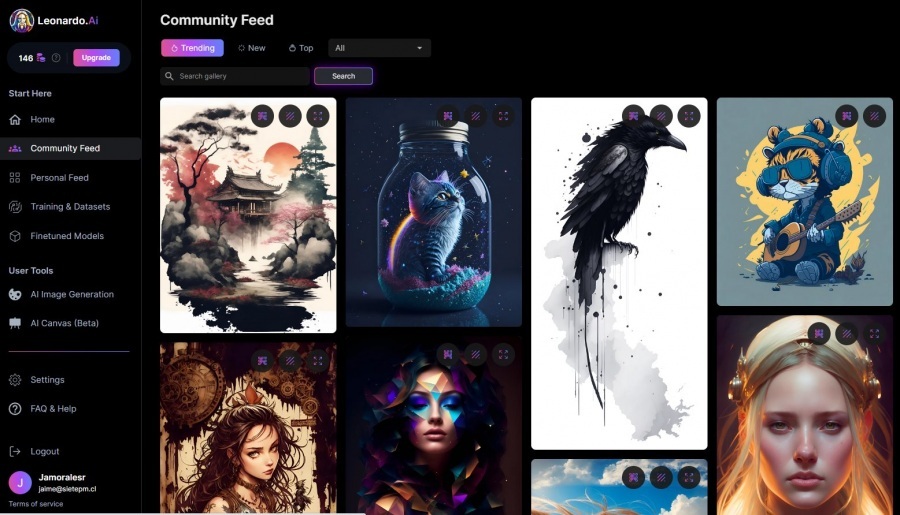Screen dimensions: 900x515
Task: Click the Search button
Action: pyautogui.click(x=343, y=76)
